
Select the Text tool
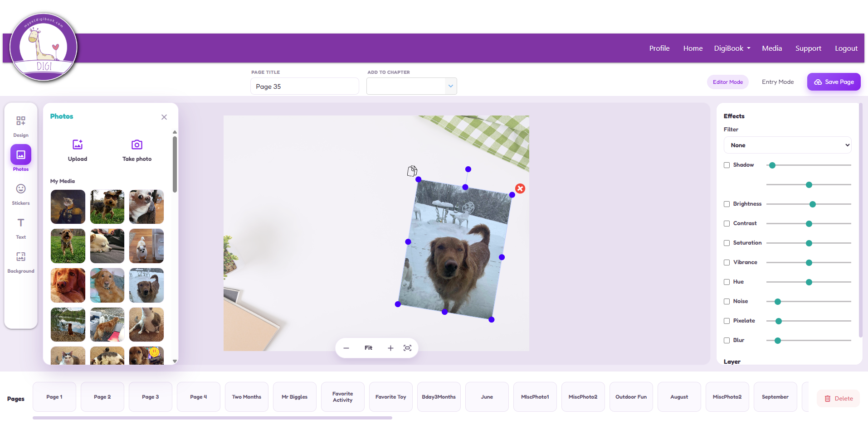pos(21,223)
